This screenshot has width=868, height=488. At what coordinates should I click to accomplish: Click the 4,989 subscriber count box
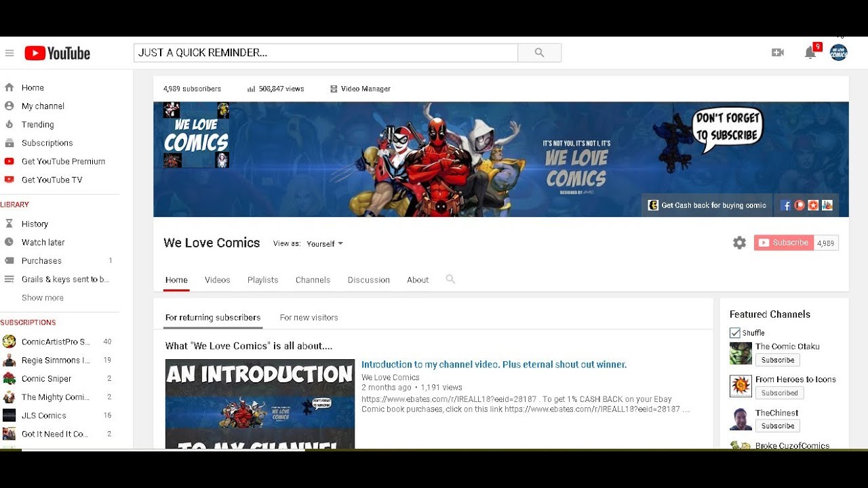(x=826, y=243)
